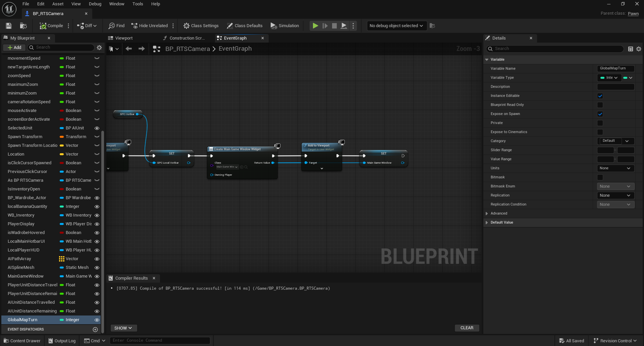Click the CLEAR compiler results button

tap(467, 328)
